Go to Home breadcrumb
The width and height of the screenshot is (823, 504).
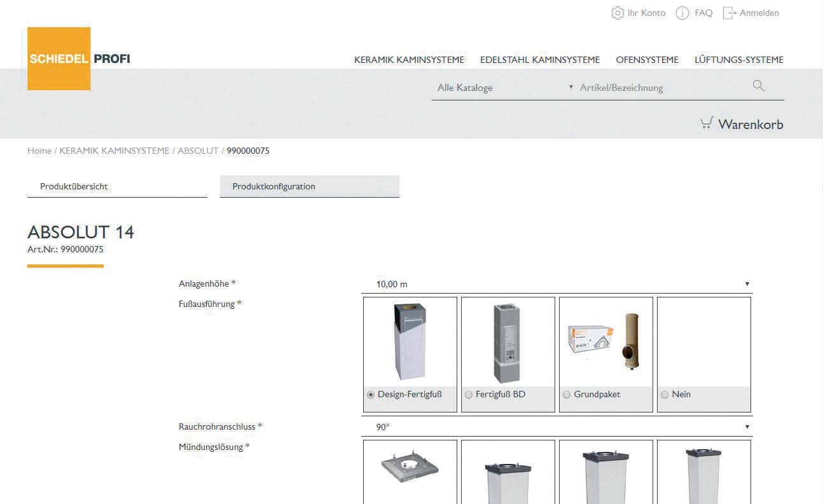pyautogui.click(x=39, y=151)
